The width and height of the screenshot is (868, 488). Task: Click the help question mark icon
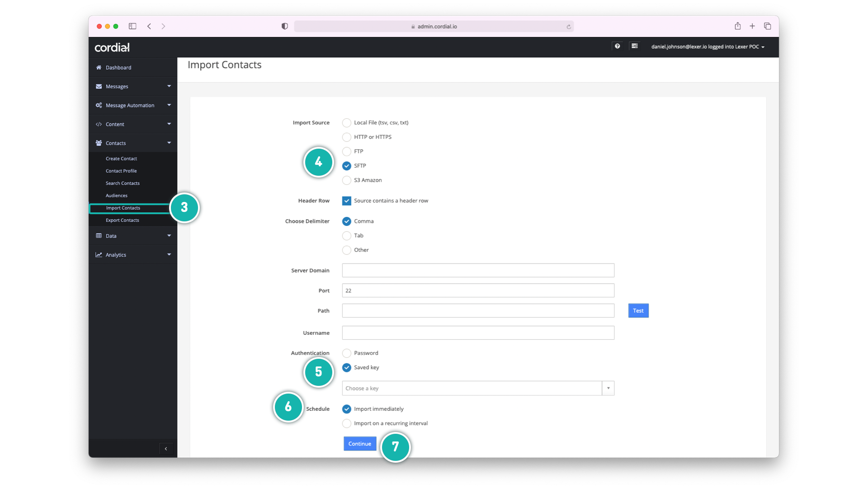(617, 46)
